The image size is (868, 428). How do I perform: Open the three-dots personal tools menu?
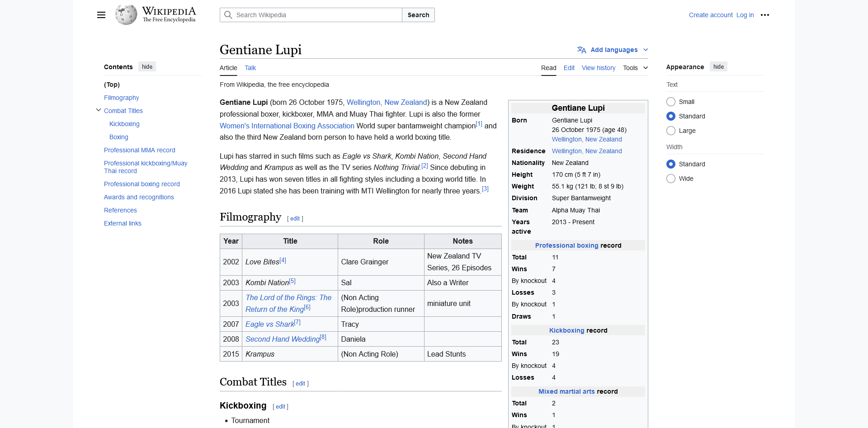pyautogui.click(x=764, y=15)
